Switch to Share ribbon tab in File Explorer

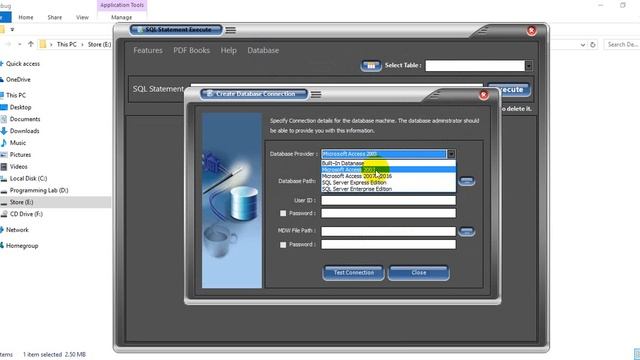(54, 18)
